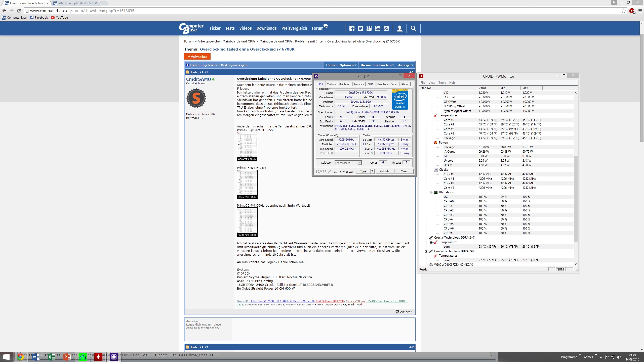Screen dimensions: 644x362
Task: Click the Antworten reply button
Action: (x=197, y=57)
